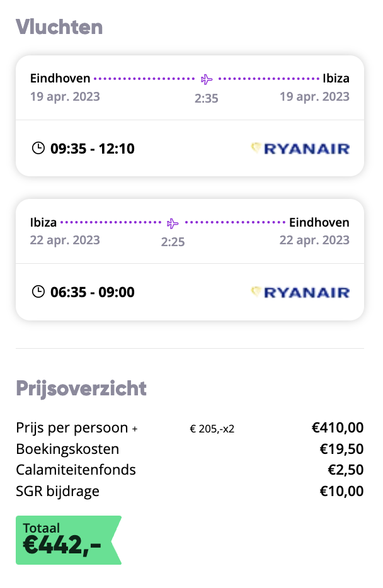The image size is (383, 588).
Task: Select the Vluchten heading
Action: click(59, 27)
